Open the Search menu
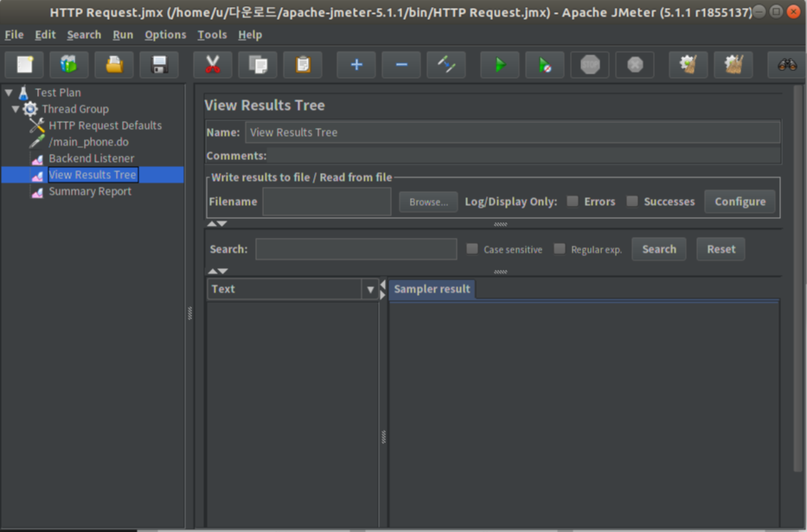The image size is (807, 532). (84, 35)
